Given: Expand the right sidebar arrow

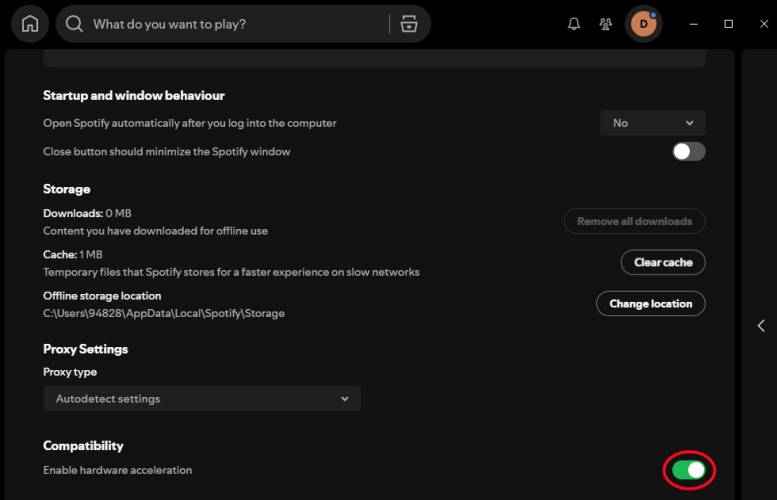Looking at the screenshot, I should (761, 326).
